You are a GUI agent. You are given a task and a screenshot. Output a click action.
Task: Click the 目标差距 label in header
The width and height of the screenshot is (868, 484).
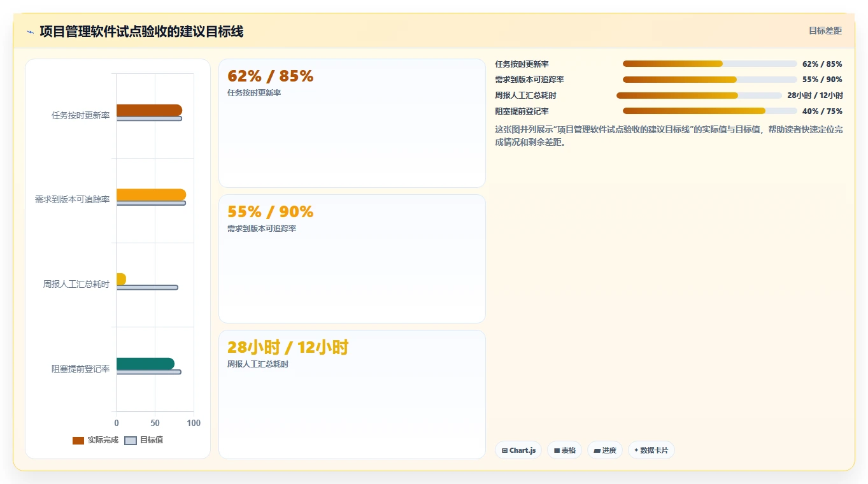pyautogui.click(x=825, y=31)
